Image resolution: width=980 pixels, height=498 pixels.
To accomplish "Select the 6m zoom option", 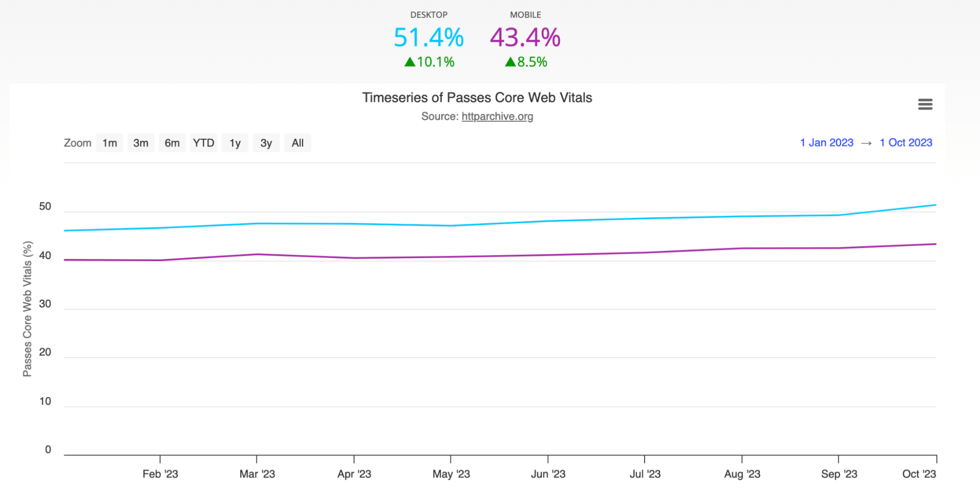I will coord(172,143).
